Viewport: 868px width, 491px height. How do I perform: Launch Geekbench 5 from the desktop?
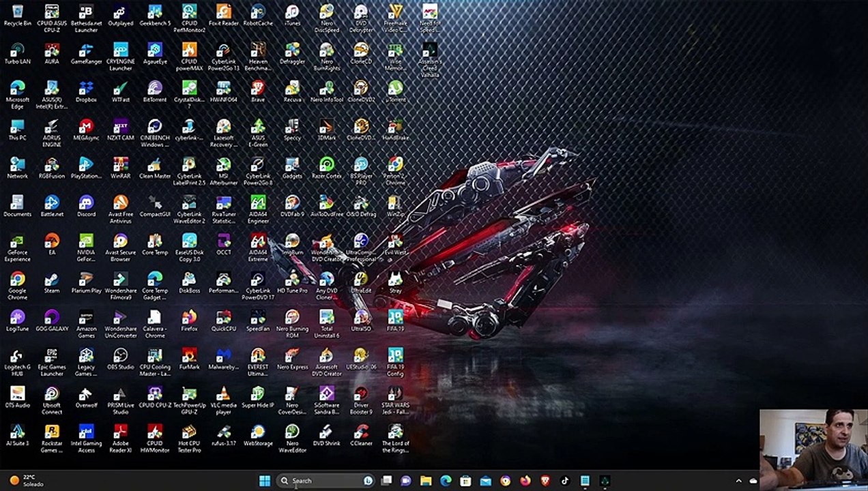[155, 16]
